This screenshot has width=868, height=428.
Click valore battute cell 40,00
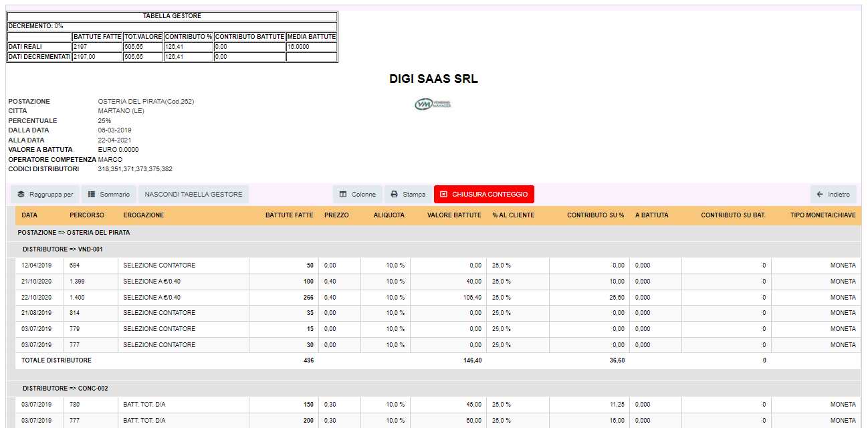tap(449, 282)
